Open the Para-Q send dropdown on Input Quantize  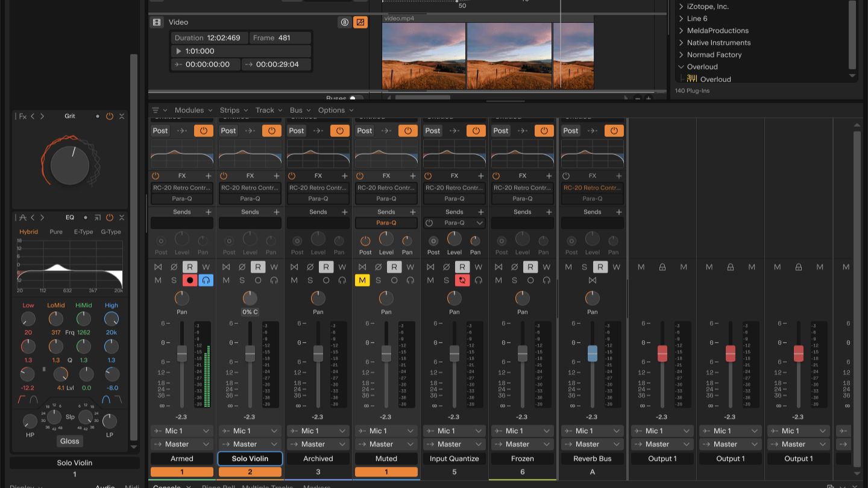point(480,223)
